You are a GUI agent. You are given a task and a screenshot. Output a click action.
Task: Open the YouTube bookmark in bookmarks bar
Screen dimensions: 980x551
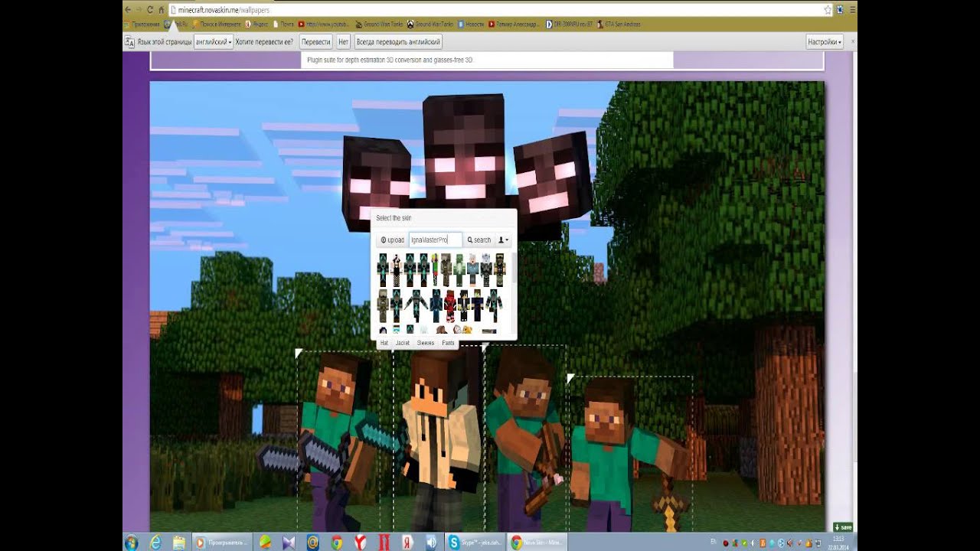click(324, 24)
